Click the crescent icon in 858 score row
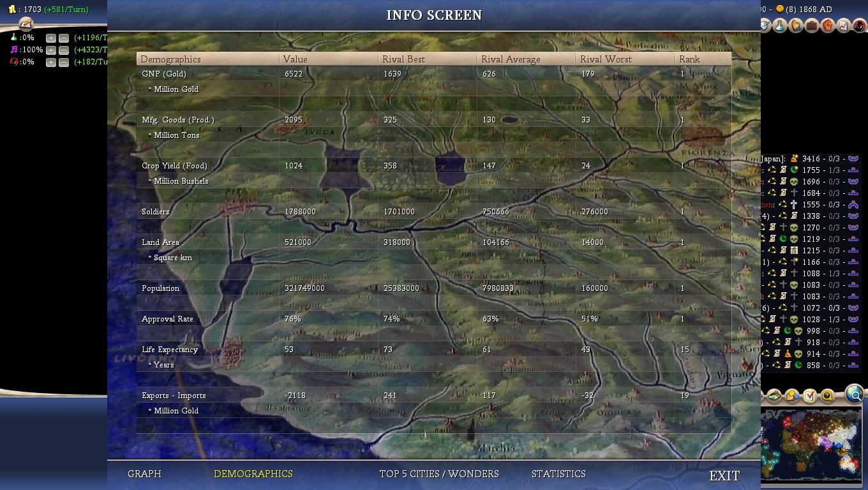Viewport: 868px width, 490px height. pyautogui.click(x=798, y=365)
